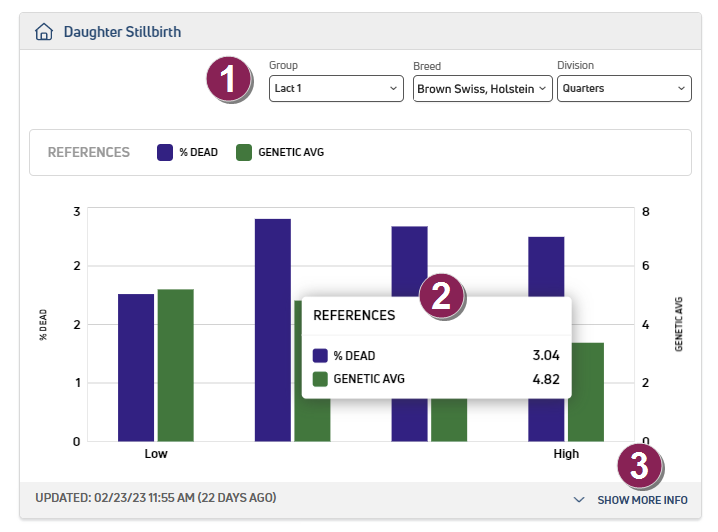Screen dimensions: 718x532
Task: Click the purple % DEAD legend swatch
Action: pos(165,153)
